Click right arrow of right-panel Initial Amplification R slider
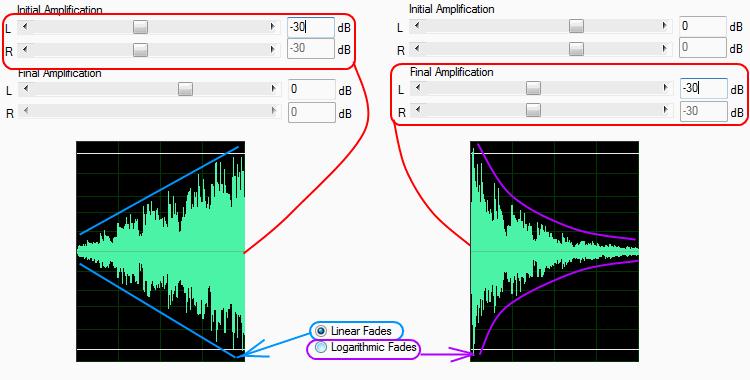Image resolution: width=750 pixels, height=380 pixels. 665,48
